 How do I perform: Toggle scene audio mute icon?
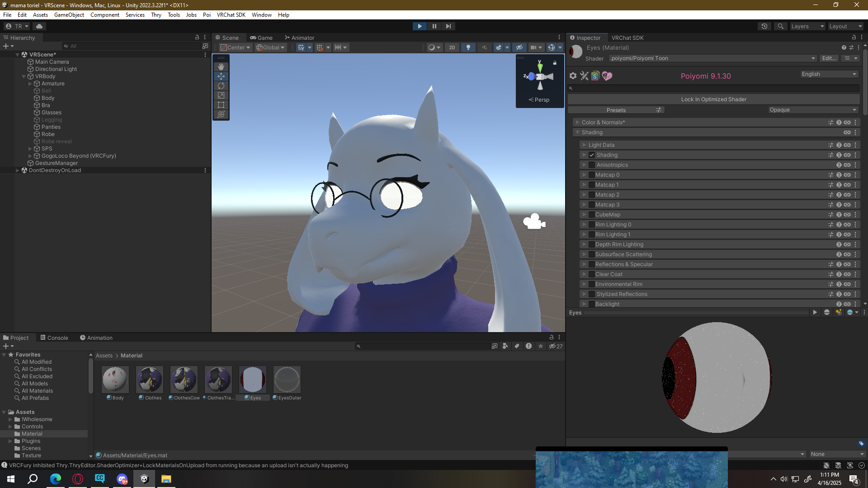click(x=485, y=47)
